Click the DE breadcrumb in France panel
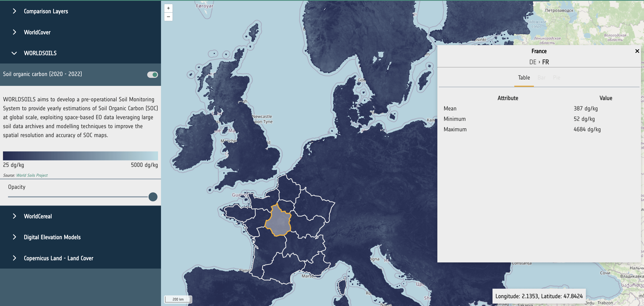 [x=533, y=62]
